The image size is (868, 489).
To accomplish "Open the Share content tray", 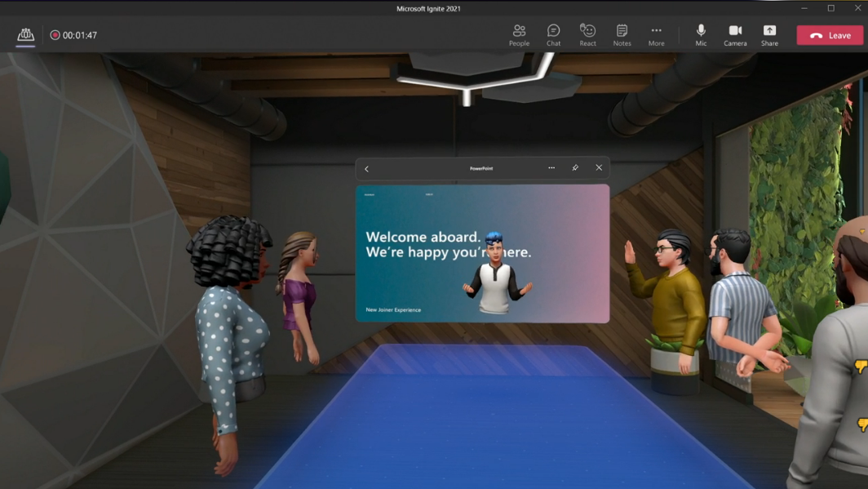I will click(769, 35).
